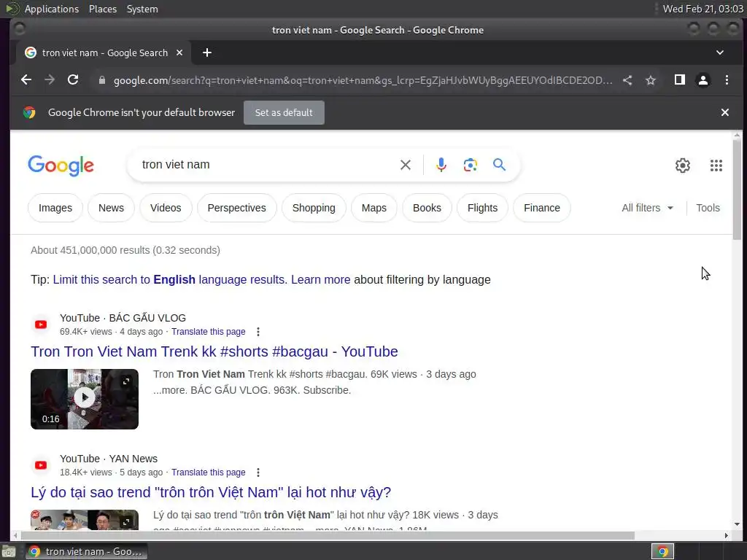Clear the search box with the X
This screenshot has width=747, height=560.
(x=406, y=165)
